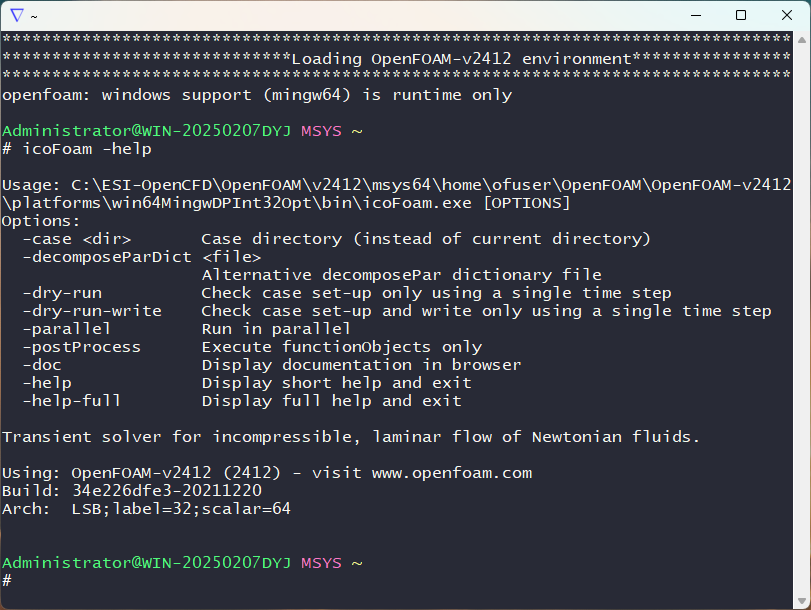Maximize the terminal window
Viewport: 811px width, 610px height.
(x=741, y=16)
